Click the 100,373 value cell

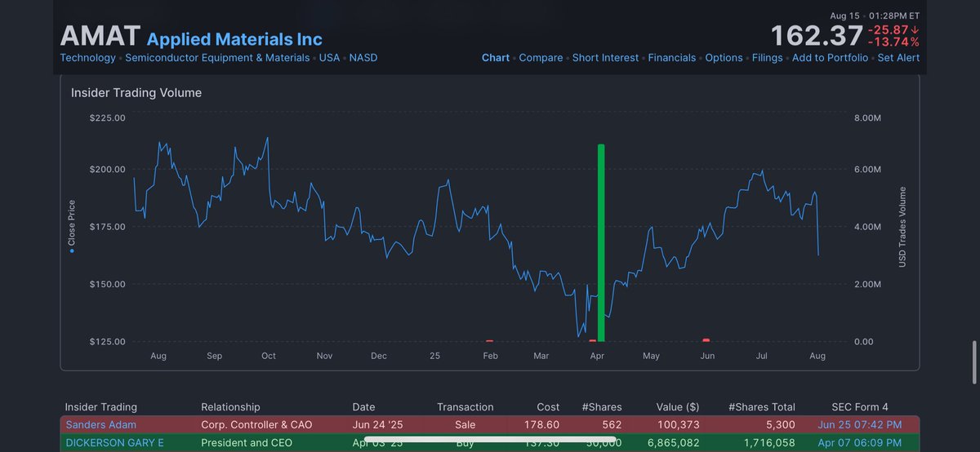click(x=677, y=424)
